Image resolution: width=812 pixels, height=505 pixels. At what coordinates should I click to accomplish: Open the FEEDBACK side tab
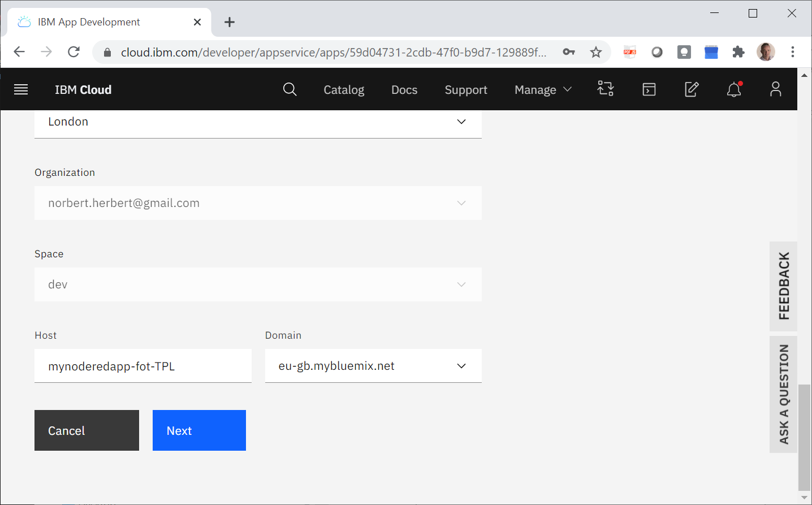point(784,286)
